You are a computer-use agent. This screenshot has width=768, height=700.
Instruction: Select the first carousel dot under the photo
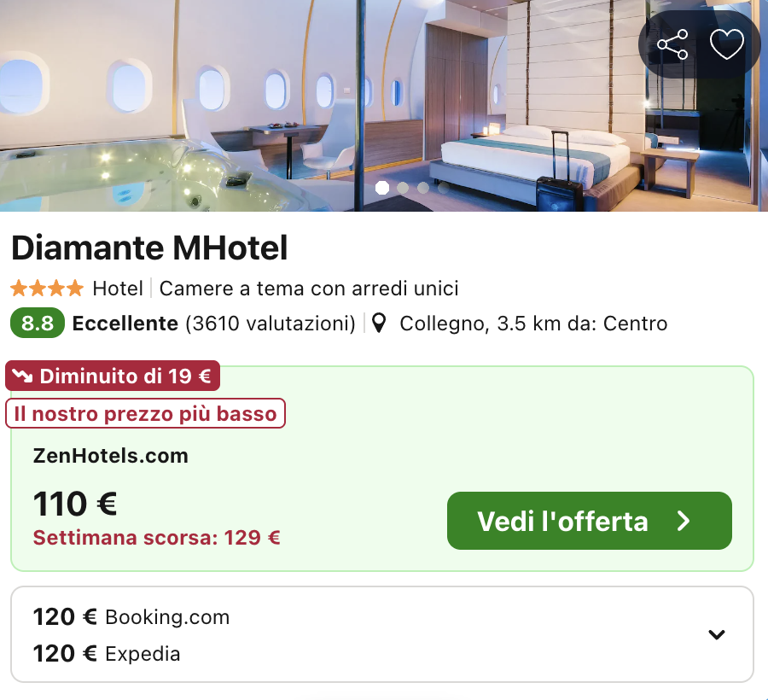pyautogui.click(x=382, y=187)
